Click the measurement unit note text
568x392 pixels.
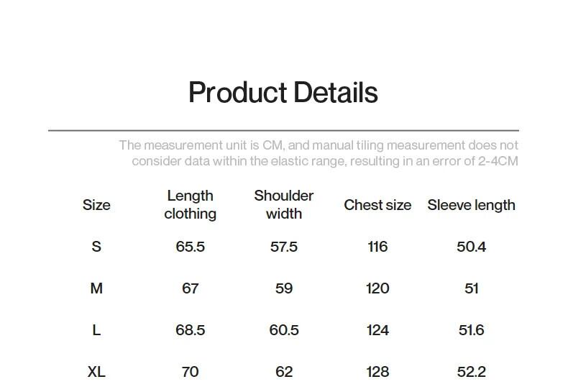[x=319, y=153]
